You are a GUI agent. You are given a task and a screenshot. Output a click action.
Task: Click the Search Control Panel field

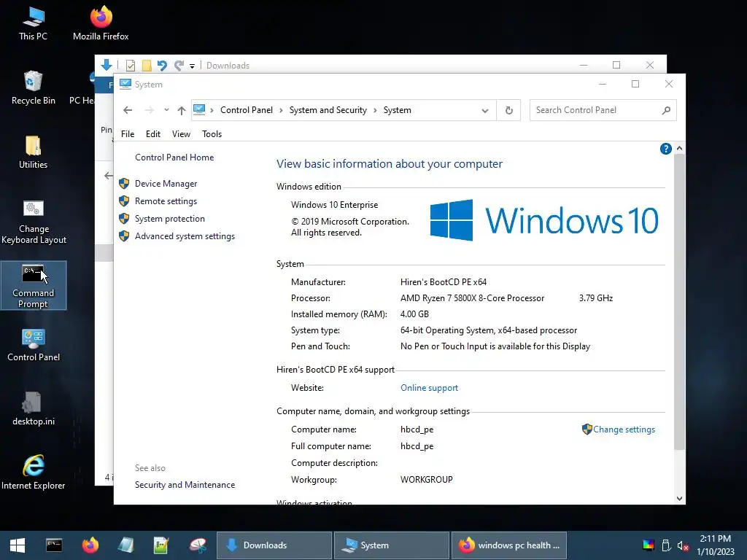(603, 110)
